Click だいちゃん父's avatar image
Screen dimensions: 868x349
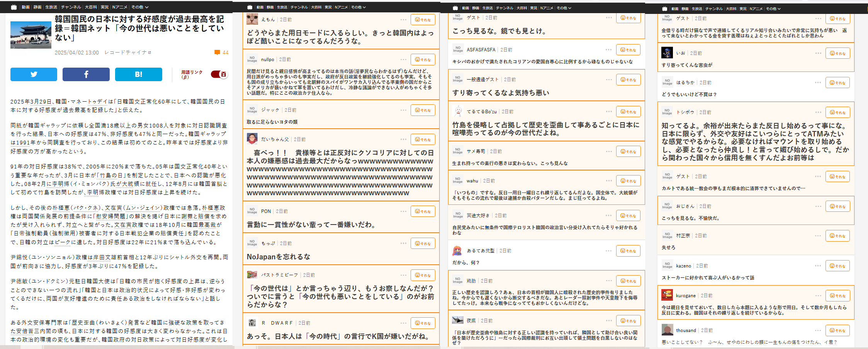[252, 139]
